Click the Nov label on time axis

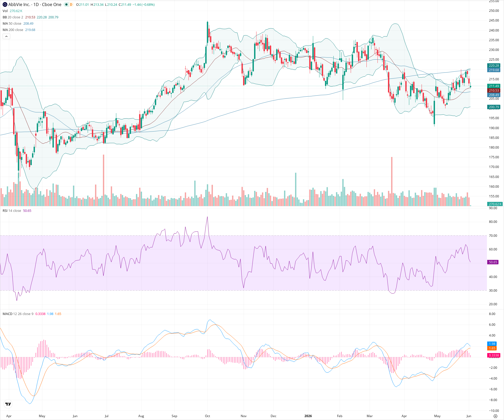244,416
